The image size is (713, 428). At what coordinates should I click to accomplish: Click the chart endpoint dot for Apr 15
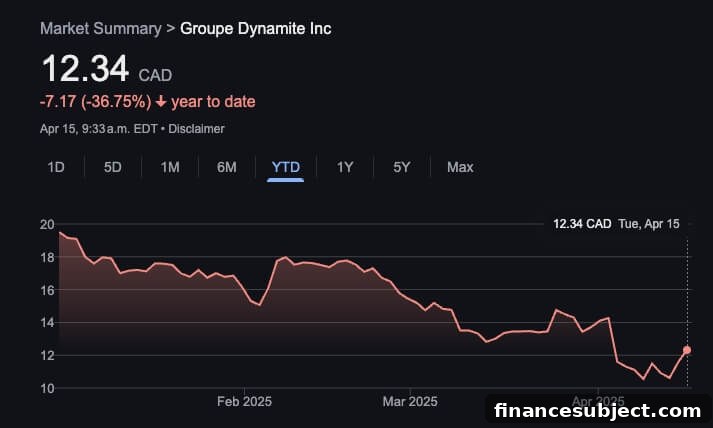687,350
